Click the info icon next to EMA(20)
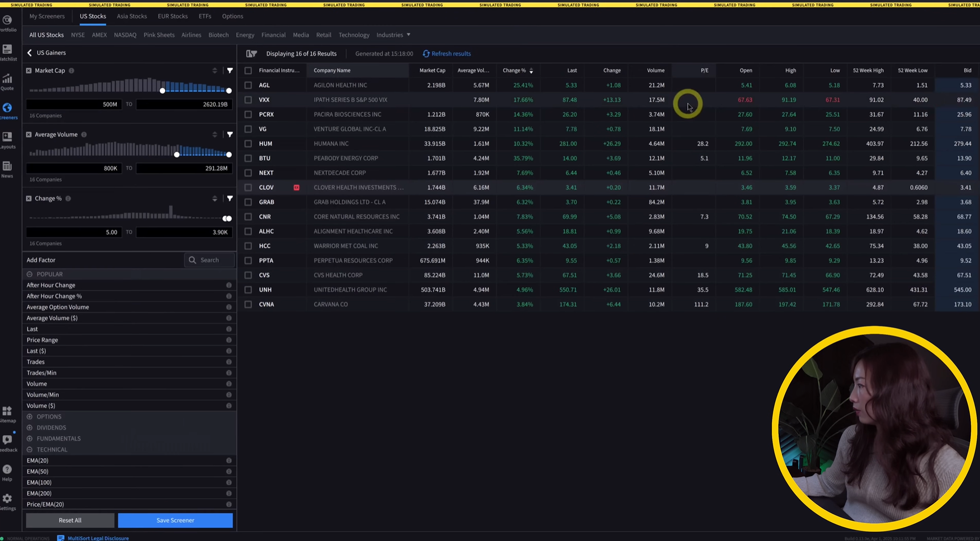 [x=228, y=461]
